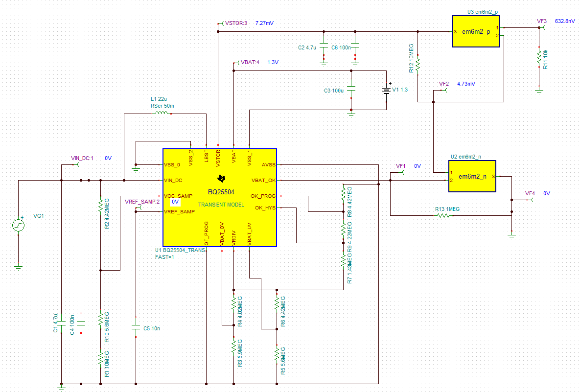Select the R4 4.02MEG resistor symbol
The image size is (580, 392).
[234, 304]
